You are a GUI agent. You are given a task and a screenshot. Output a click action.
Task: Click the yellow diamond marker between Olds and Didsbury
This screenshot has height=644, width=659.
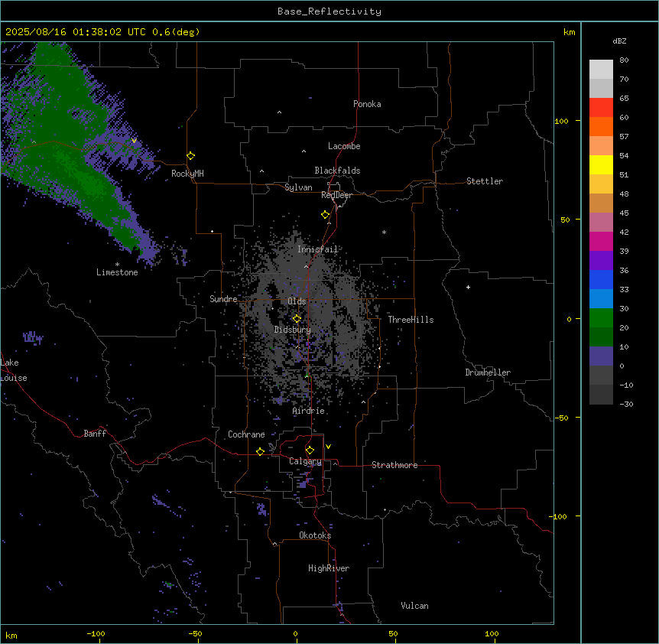point(297,319)
